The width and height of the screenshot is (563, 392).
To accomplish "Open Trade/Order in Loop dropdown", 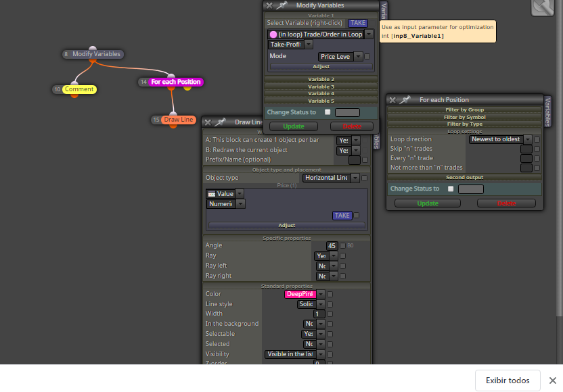I will [x=369, y=34].
